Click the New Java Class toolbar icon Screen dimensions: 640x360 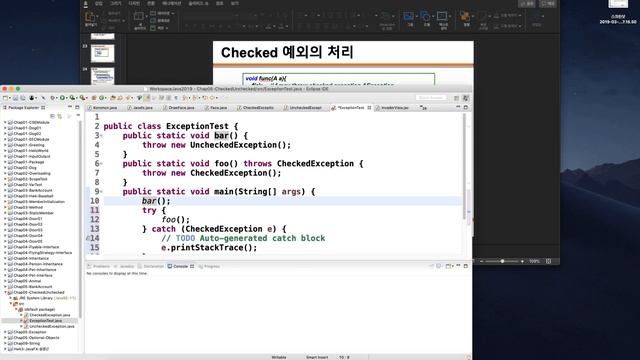102,98
